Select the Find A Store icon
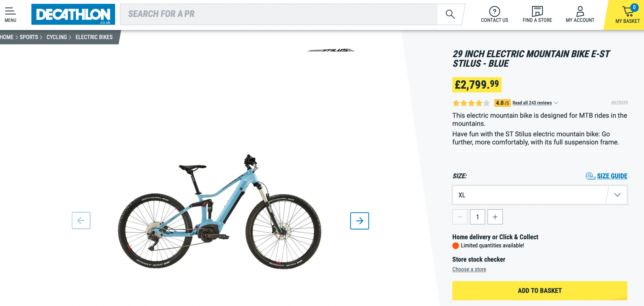 coord(537,11)
